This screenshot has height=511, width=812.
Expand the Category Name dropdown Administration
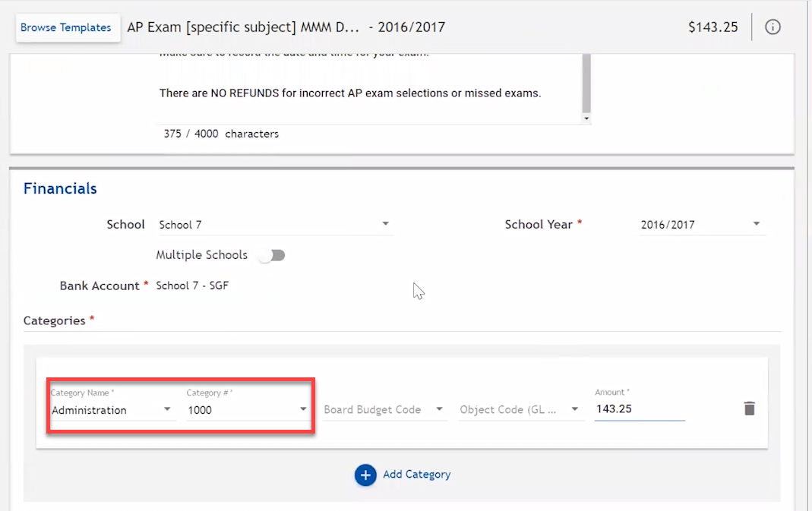[112, 409]
